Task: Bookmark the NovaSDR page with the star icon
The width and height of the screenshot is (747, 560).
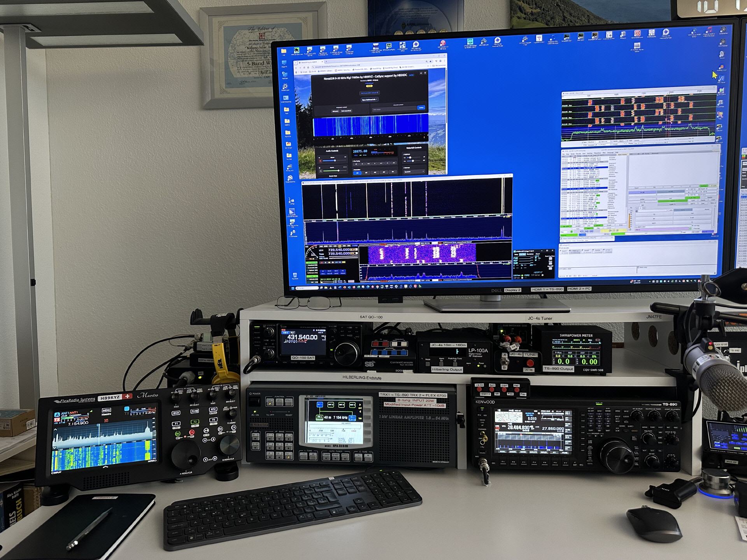Action: 430,61
